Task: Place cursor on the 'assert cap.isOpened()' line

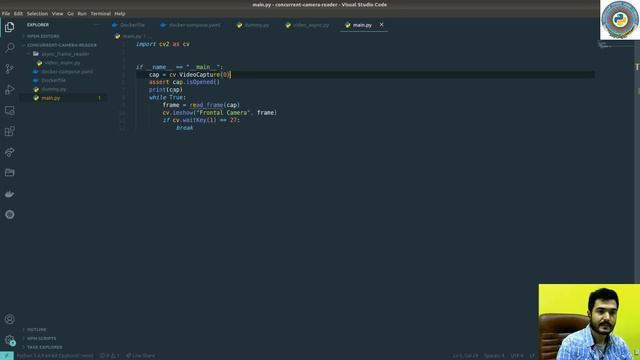Action: click(184, 82)
